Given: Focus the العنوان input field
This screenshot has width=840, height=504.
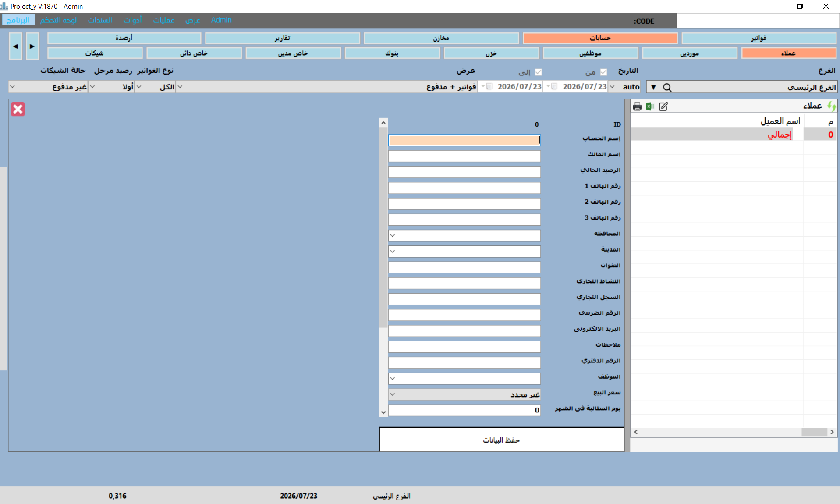Looking at the screenshot, I should 464,267.
